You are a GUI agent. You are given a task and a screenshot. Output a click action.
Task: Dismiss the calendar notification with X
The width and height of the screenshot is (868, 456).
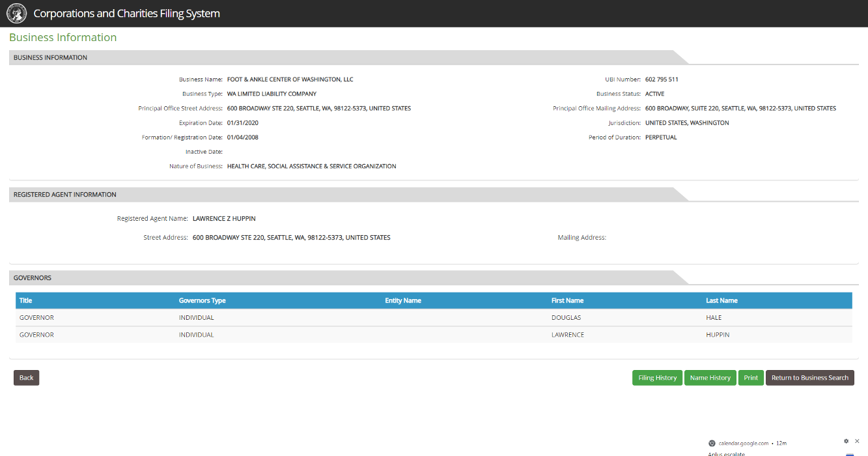[857, 441]
